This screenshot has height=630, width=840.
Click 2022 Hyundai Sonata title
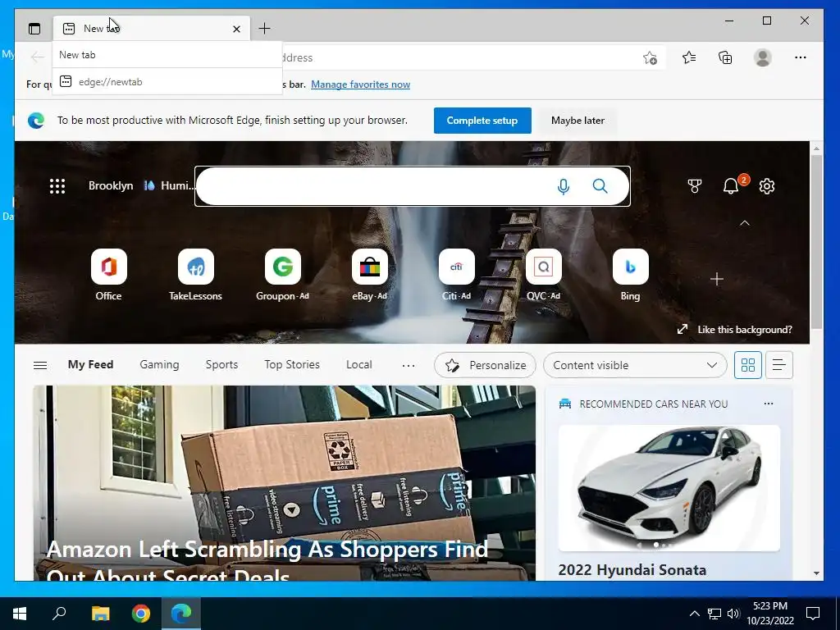pyautogui.click(x=632, y=570)
